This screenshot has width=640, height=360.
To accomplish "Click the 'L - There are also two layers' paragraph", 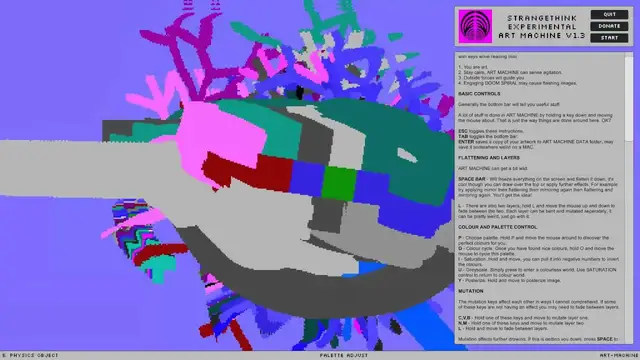I will click(536, 211).
